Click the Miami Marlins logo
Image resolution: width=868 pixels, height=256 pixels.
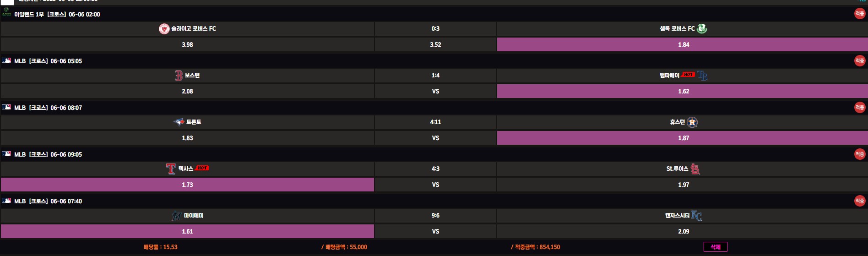pos(176,216)
